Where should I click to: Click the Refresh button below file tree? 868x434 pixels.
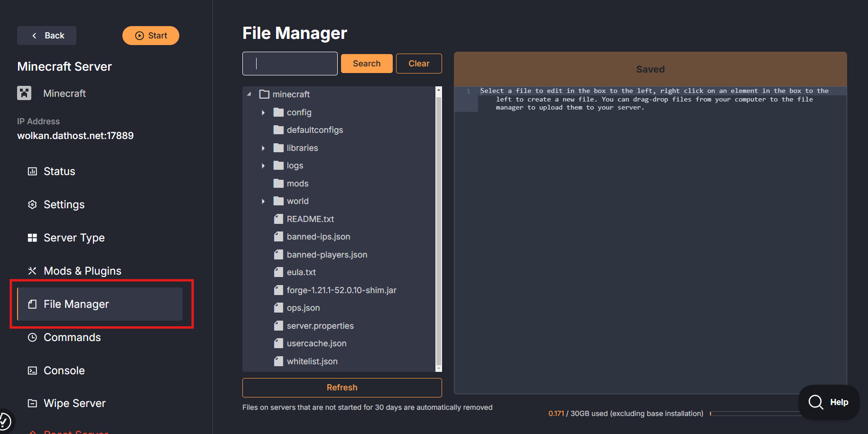(342, 388)
